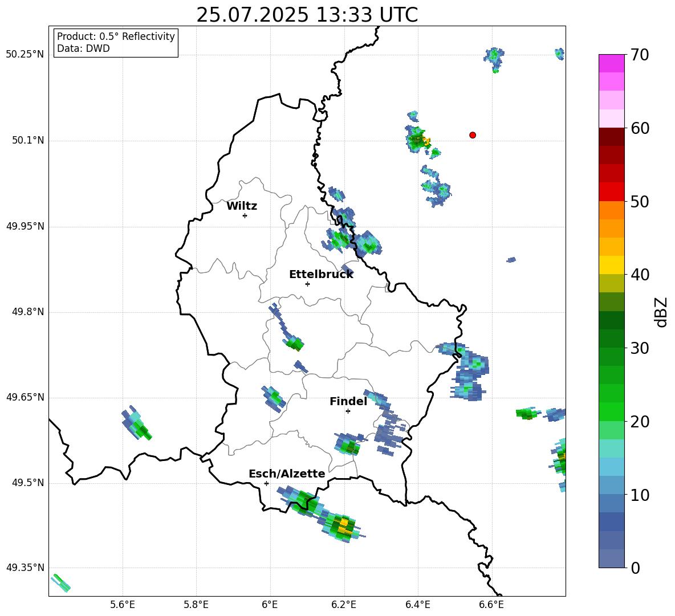The image size is (675, 616).
Task: Click the Findel station cross marker
Action: coord(348,411)
